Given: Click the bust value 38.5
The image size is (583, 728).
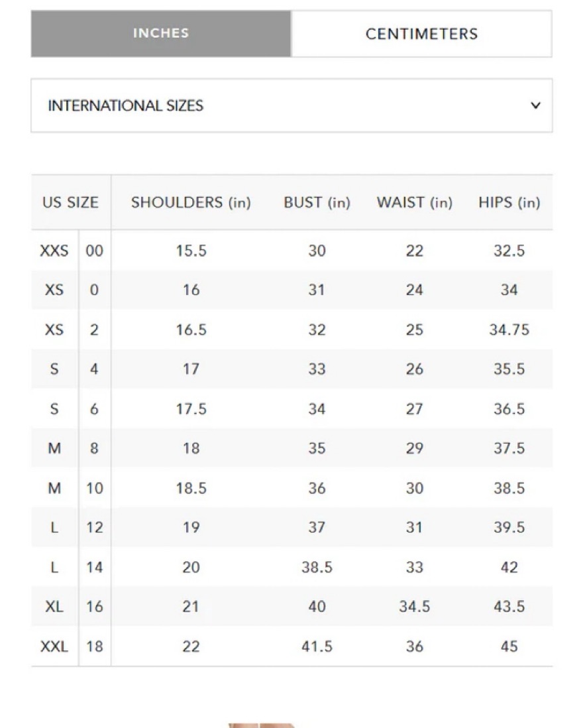Looking at the screenshot, I should click(x=317, y=568).
